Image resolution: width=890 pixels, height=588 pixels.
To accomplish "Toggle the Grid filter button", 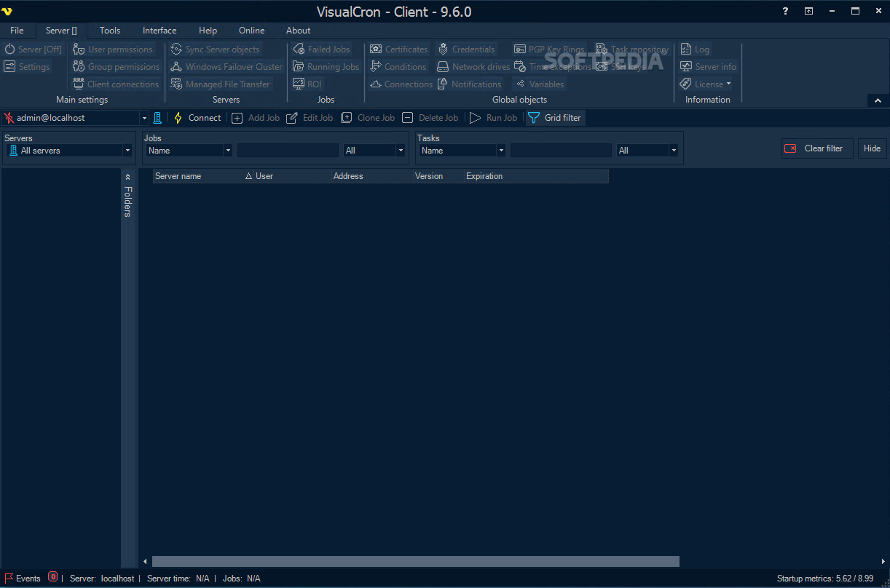I will click(x=555, y=118).
